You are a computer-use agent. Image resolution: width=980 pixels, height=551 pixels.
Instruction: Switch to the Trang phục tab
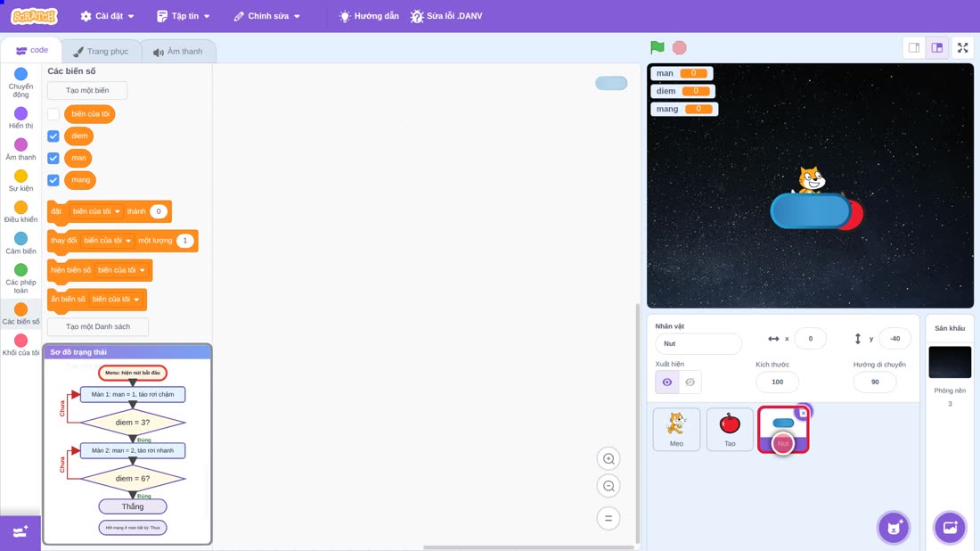[x=101, y=52]
